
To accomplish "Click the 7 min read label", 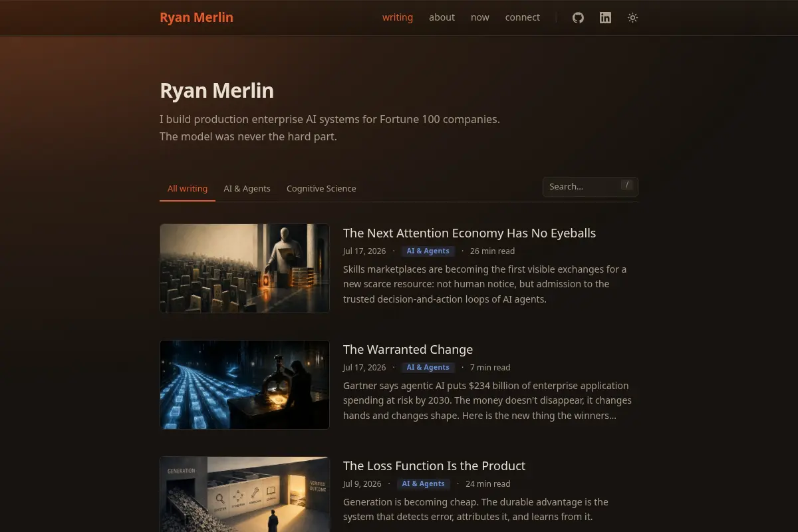I will pyautogui.click(x=490, y=368).
